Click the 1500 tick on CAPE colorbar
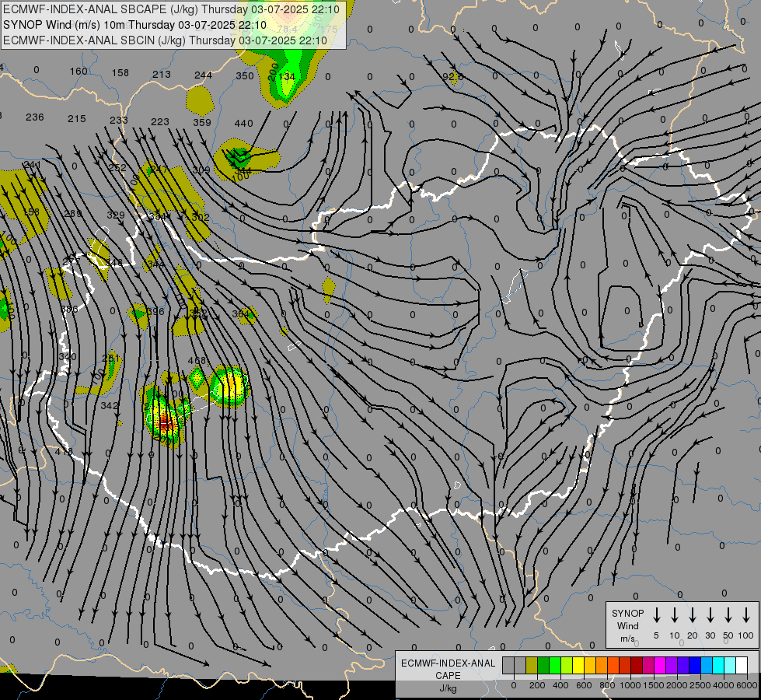 click(653, 685)
